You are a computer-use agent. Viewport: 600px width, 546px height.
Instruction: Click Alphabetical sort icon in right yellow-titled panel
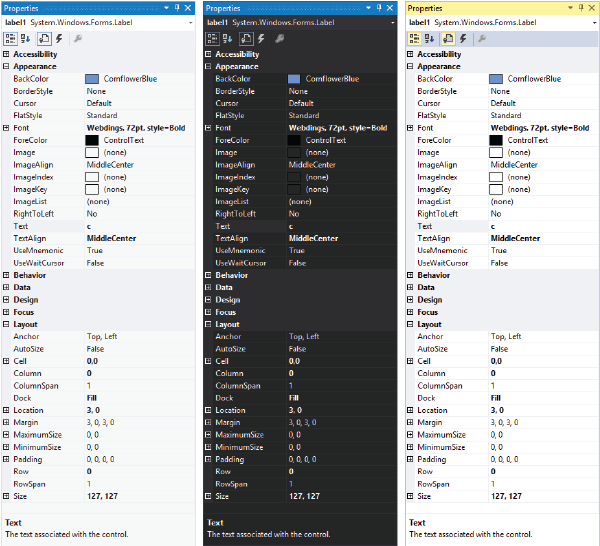[x=429, y=39]
